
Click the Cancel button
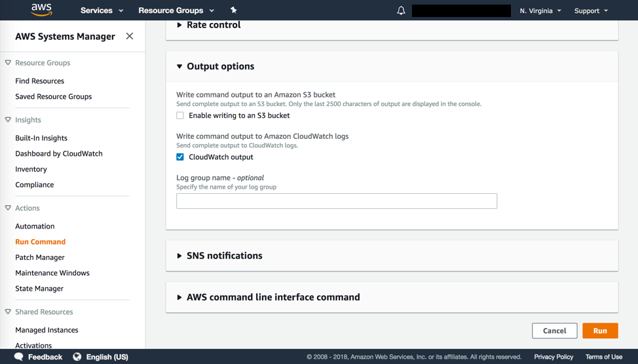(x=555, y=331)
